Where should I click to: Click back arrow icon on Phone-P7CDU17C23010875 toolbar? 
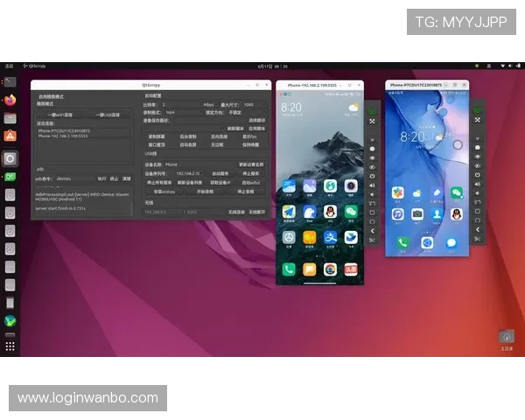[x=478, y=229]
